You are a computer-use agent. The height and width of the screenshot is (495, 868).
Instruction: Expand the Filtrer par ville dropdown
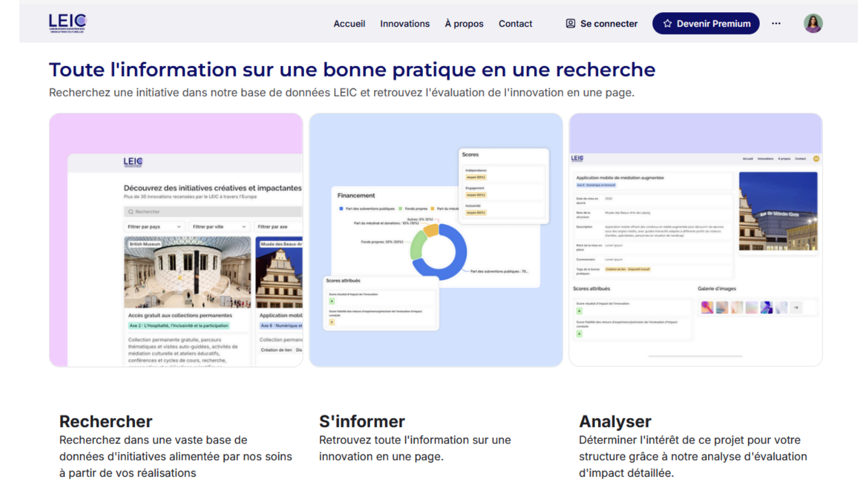[x=219, y=226]
